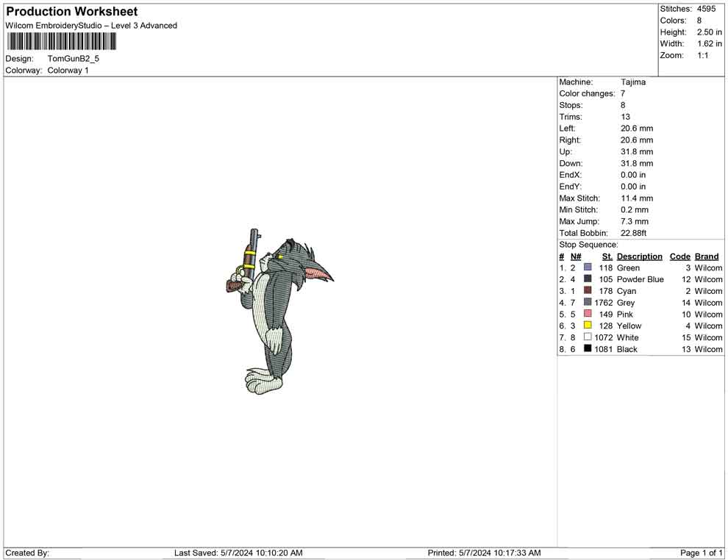Click the Up value '31.8 mm'
This screenshot has width=728, height=560.
637,151
